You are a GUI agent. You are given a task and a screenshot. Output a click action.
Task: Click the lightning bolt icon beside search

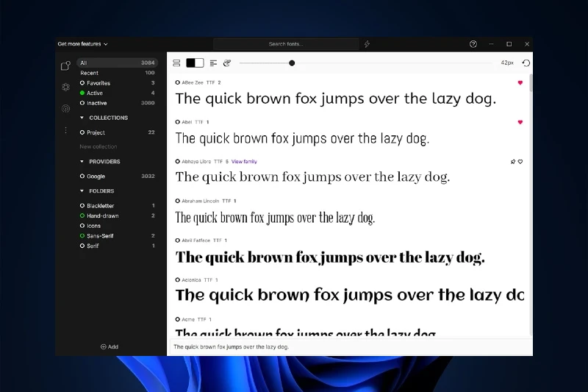(367, 44)
